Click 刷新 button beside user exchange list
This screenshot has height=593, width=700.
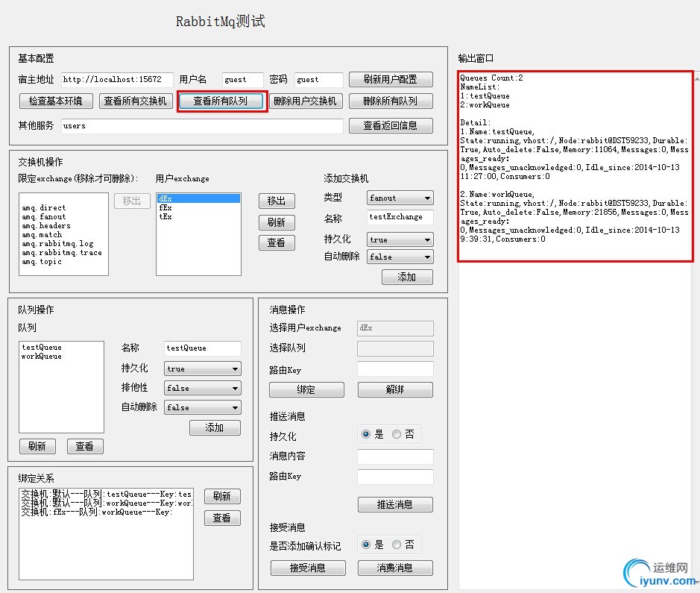277,222
